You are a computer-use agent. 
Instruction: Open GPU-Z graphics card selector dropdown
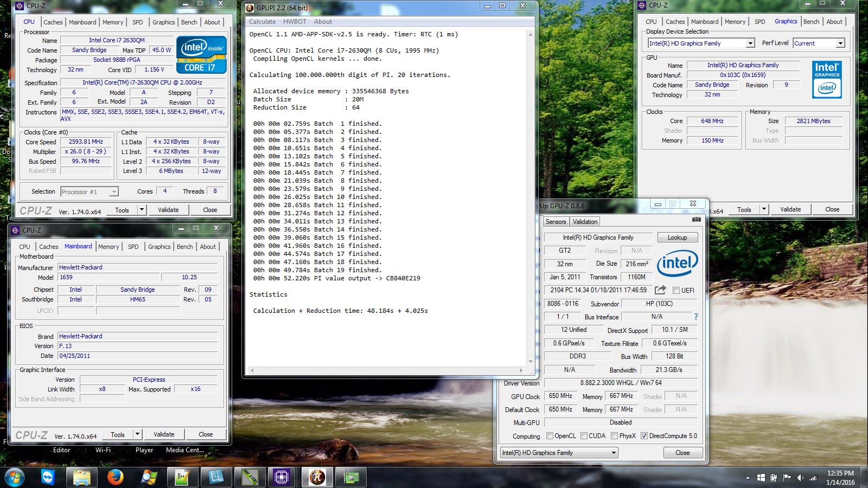[x=559, y=453]
